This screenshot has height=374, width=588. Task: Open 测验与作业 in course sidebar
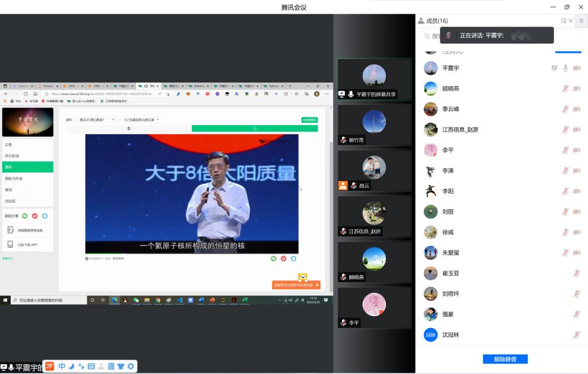coord(28,179)
